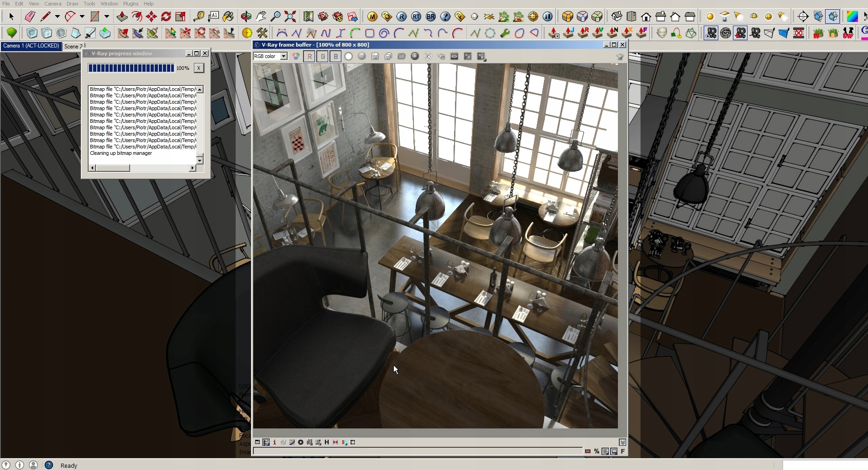Open the Plugins menu
The height and width of the screenshot is (470, 868).
coord(131,4)
